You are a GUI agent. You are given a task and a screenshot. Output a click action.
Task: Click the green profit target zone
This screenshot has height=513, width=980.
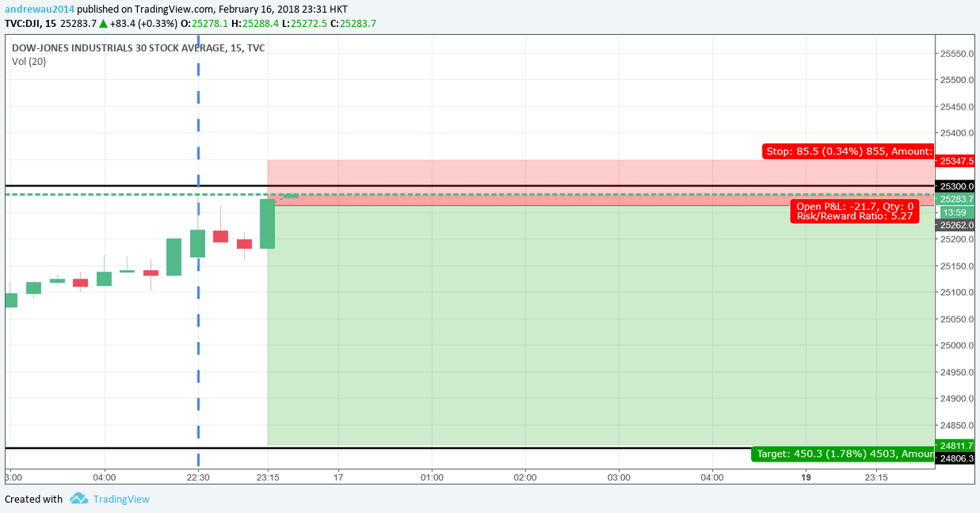(601, 325)
